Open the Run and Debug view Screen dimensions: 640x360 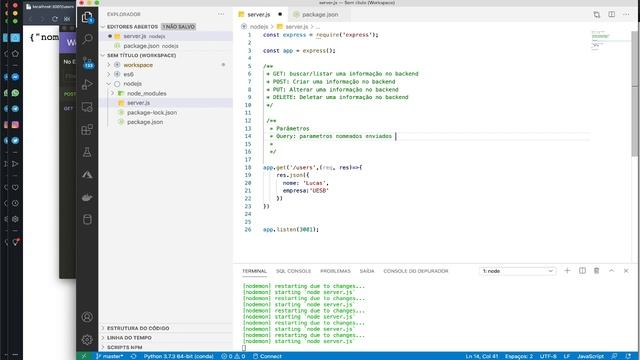click(87, 84)
